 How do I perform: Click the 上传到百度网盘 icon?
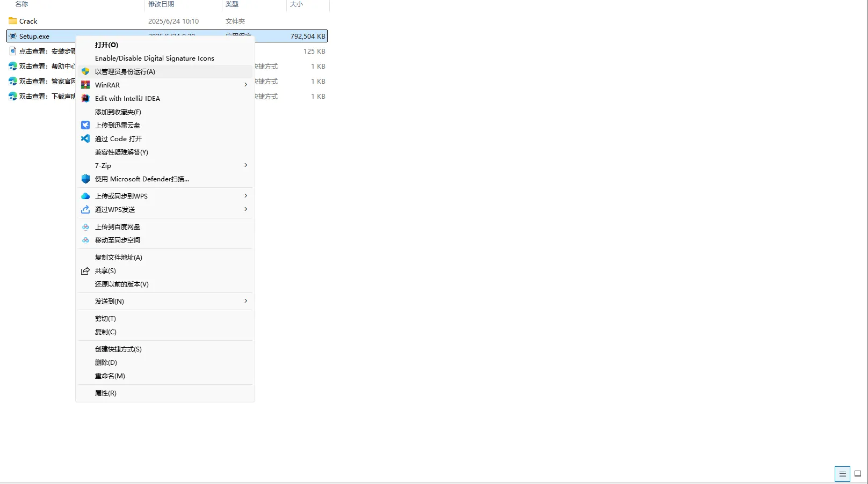(x=85, y=226)
